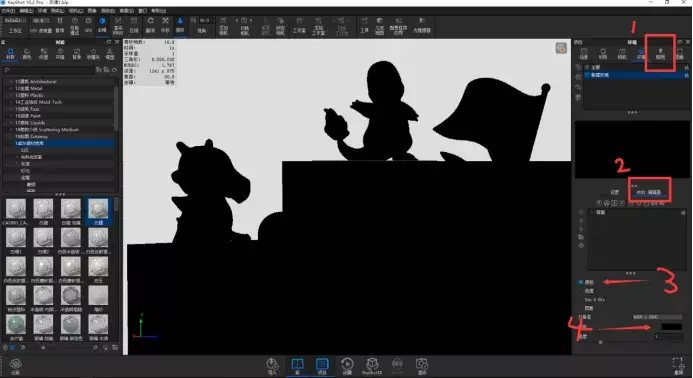This screenshot has width=693, height=378.
Task: Click the Import icon in bottom bar
Action: 272,366
